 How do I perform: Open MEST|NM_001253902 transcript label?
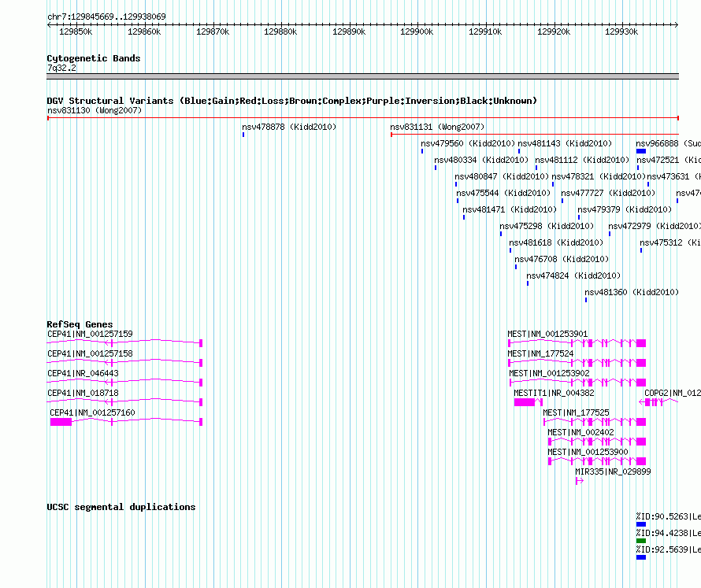coord(549,373)
